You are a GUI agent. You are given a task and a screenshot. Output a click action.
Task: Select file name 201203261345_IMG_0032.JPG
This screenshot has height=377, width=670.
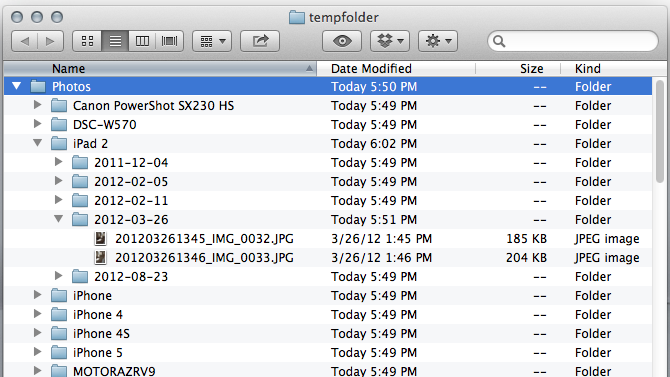204,239
